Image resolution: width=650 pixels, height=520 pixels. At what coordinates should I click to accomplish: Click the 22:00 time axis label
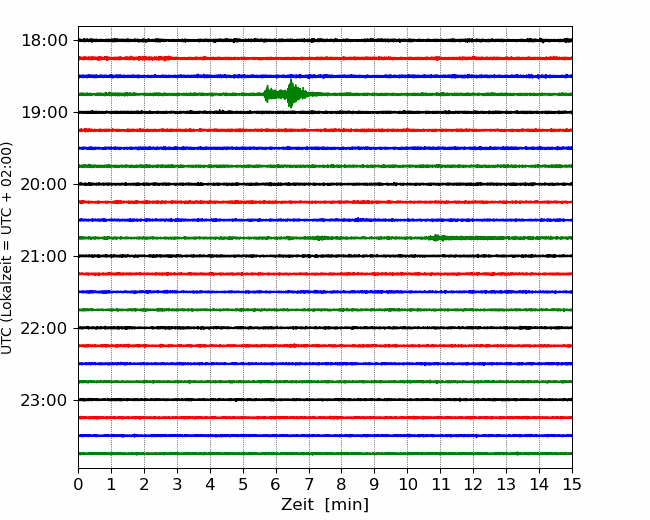point(44,328)
